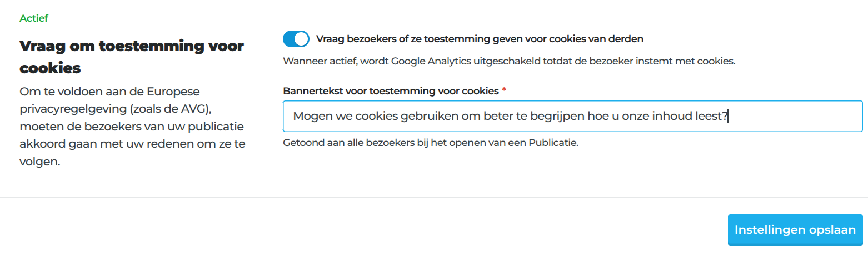Place cursor after 'leest?' in banner field
Viewport: 868px width, 262px height.
pos(729,117)
